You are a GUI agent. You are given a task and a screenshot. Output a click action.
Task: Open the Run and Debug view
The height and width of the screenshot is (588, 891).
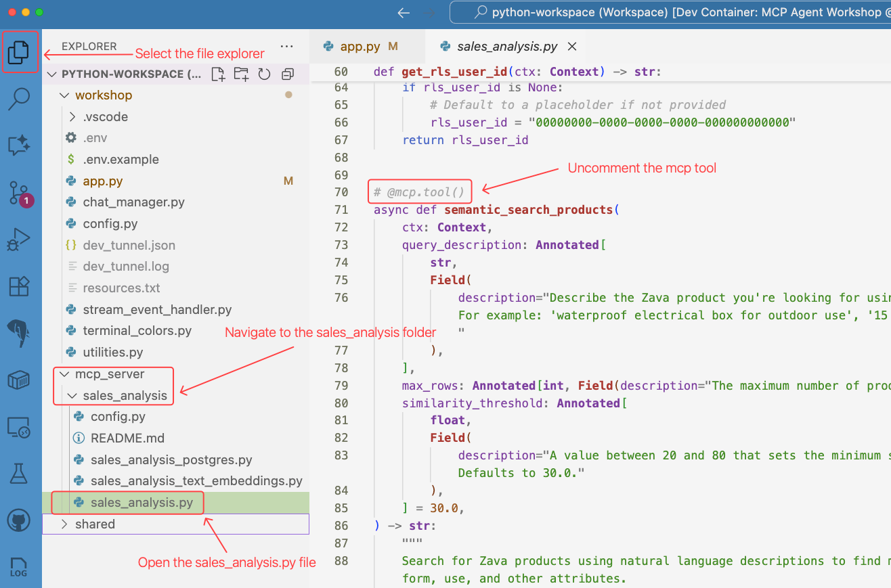tap(19, 240)
